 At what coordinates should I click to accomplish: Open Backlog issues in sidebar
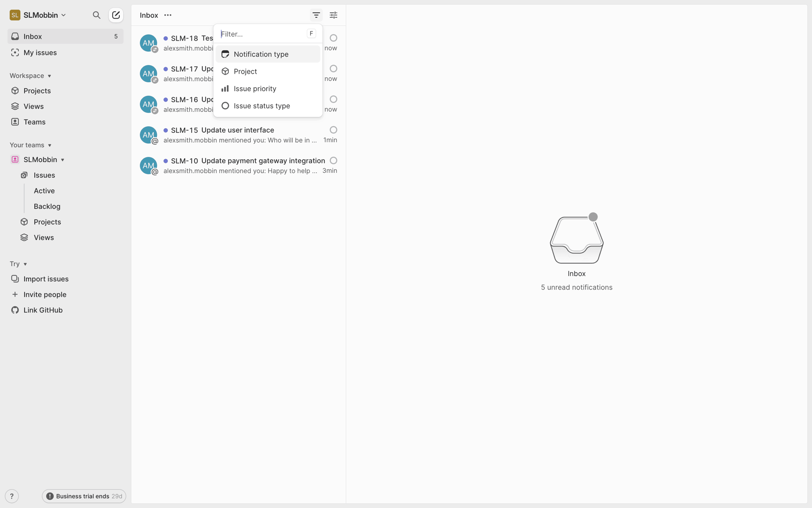pos(47,207)
